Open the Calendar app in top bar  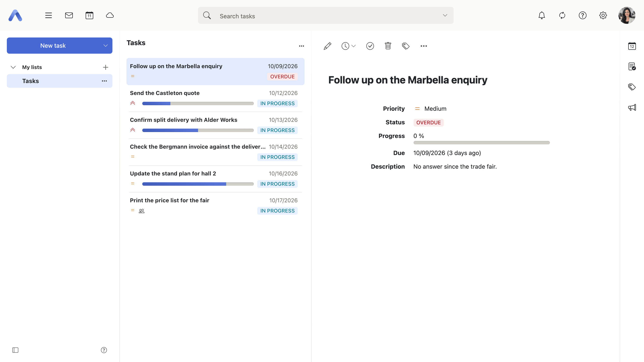[x=89, y=16]
